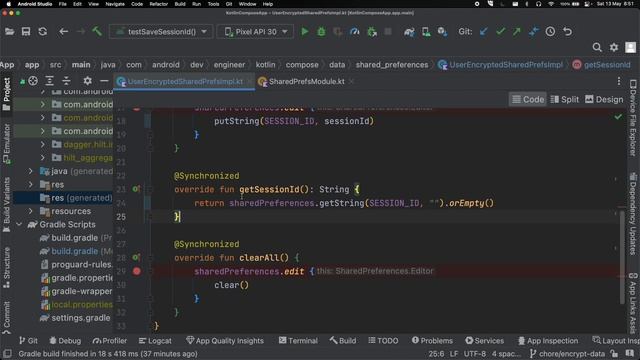Open Build Variants side panel

[7, 205]
